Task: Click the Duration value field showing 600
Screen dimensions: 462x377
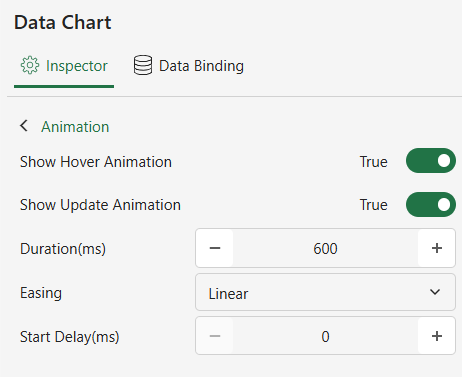Action: point(325,248)
